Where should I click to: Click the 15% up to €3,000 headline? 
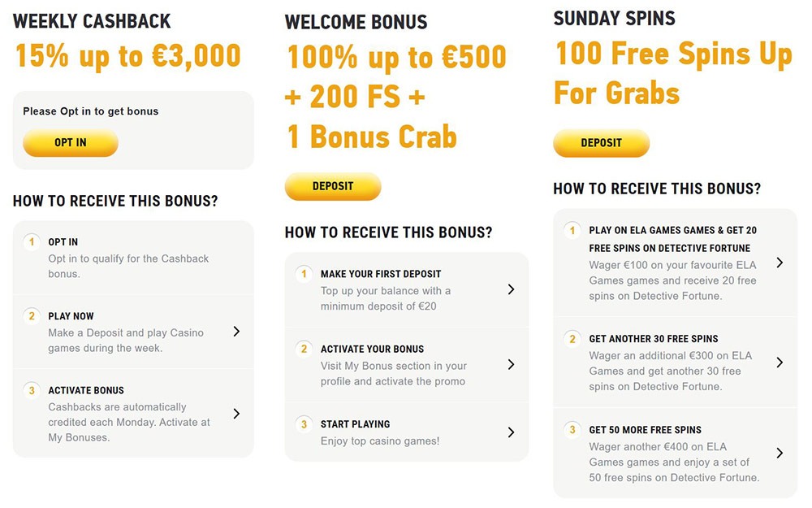pos(128,55)
